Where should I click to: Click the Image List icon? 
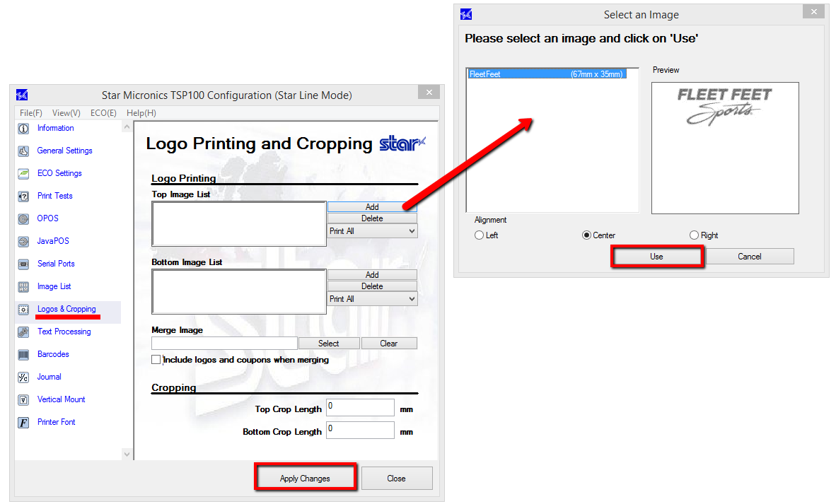click(x=23, y=286)
